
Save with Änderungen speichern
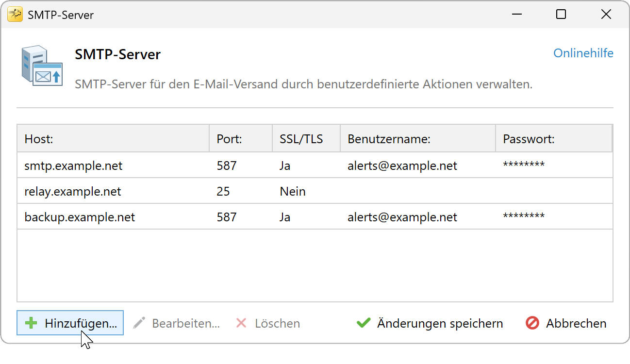[430, 323]
